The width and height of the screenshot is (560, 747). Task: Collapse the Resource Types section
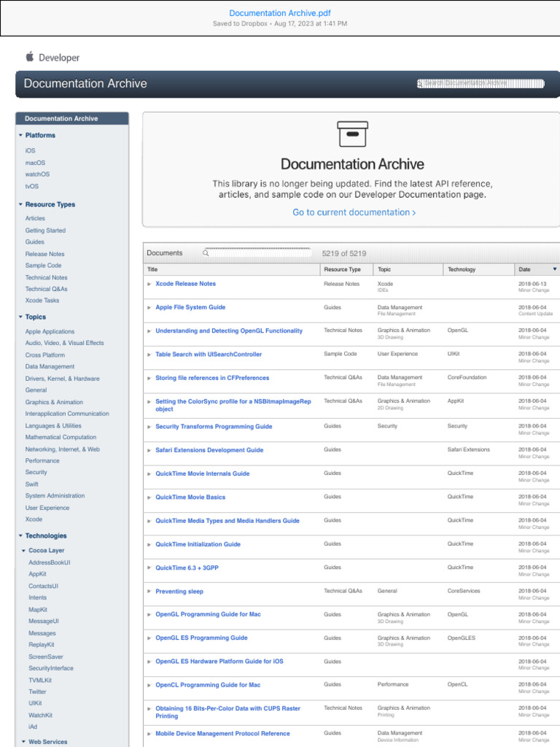[20, 204]
